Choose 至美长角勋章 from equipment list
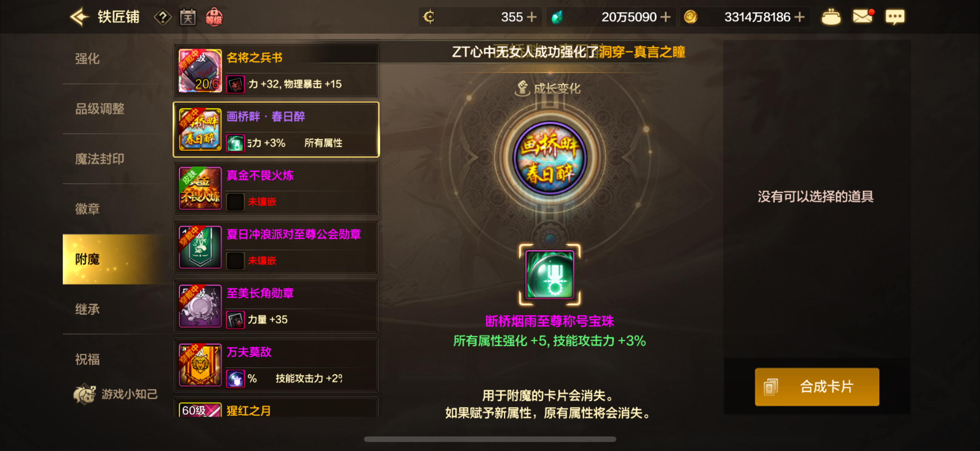 tap(276, 306)
